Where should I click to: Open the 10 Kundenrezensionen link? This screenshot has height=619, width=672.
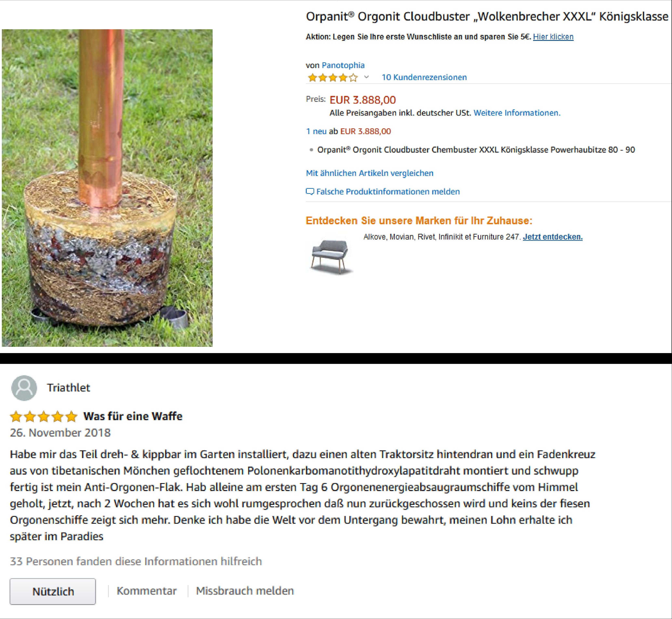tap(424, 77)
